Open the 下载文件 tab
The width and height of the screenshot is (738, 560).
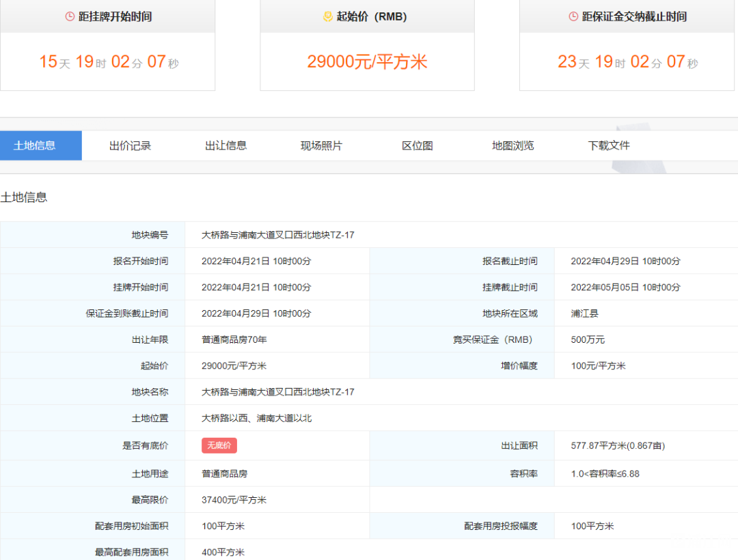[609, 145]
